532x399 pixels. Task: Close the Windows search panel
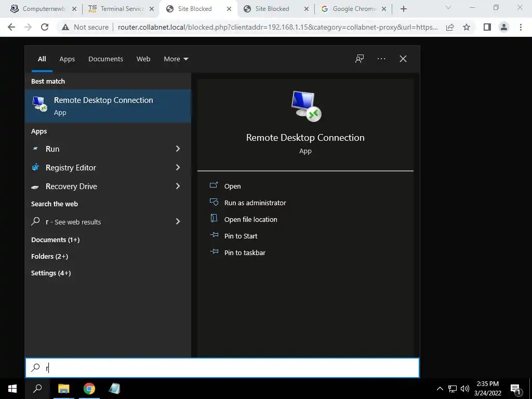pyautogui.click(x=403, y=59)
